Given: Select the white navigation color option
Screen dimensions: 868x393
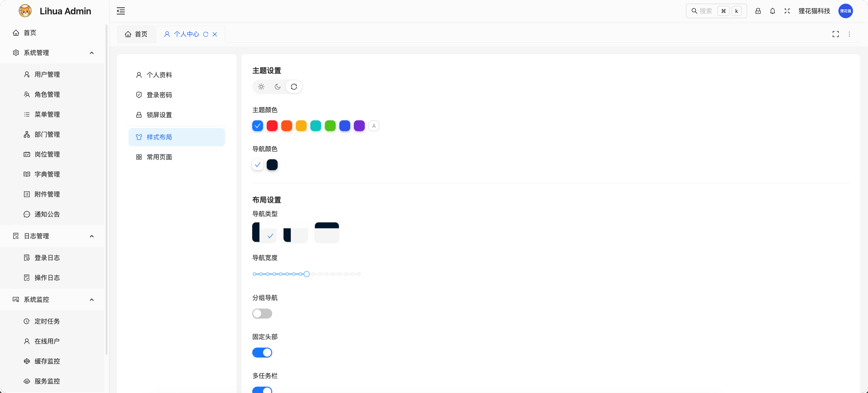Looking at the screenshot, I should click(258, 165).
